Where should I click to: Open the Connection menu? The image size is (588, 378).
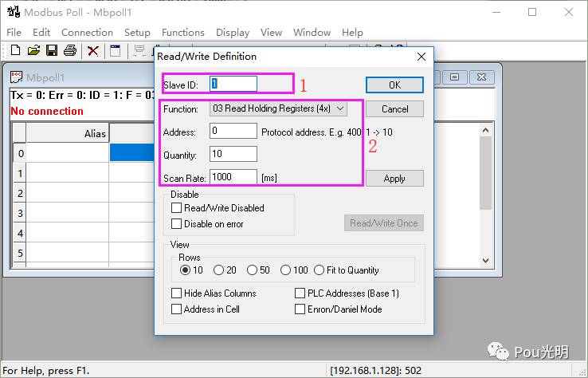(87, 33)
